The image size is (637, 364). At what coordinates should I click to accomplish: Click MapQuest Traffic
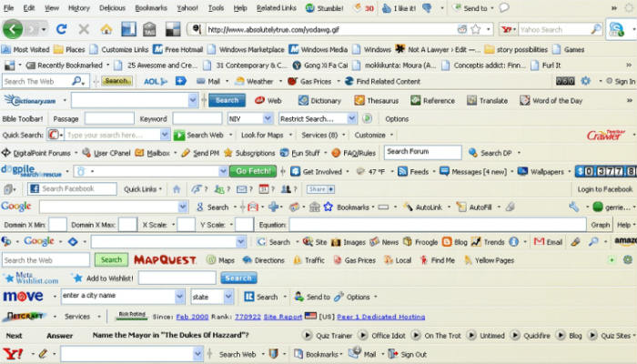[x=308, y=260]
